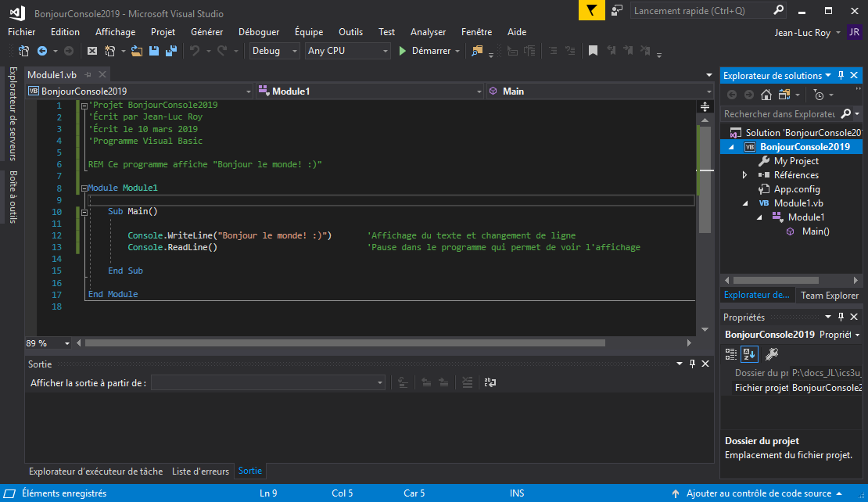Click the Home icon in Solution Explorer
868x502 pixels.
pyautogui.click(x=766, y=95)
